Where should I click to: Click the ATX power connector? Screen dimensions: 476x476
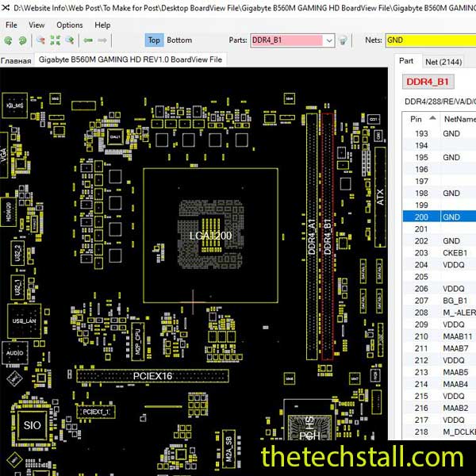[380, 197]
